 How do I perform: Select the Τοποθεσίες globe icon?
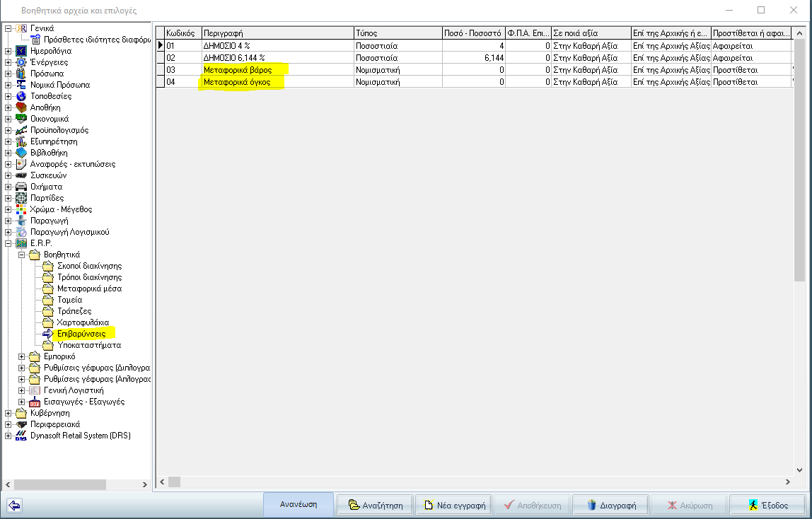coord(21,96)
